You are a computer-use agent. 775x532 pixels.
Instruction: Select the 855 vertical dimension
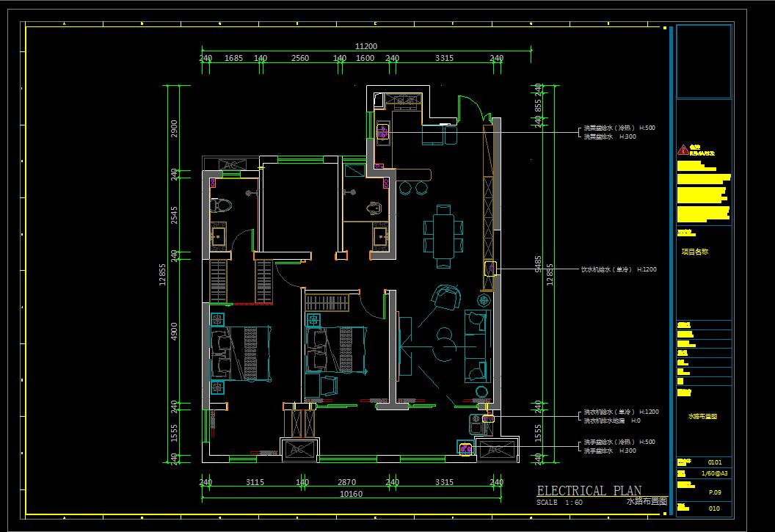pos(538,106)
